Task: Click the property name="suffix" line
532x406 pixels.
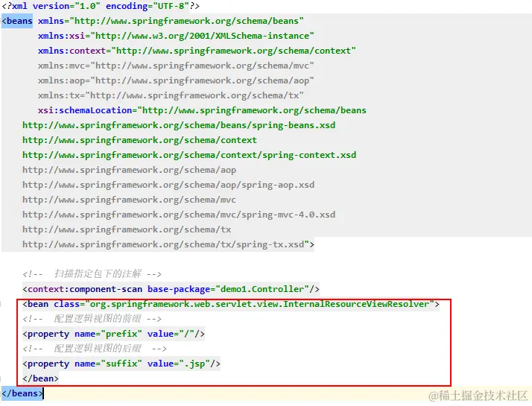Action: pyautogui.click(x=121, y=364)
